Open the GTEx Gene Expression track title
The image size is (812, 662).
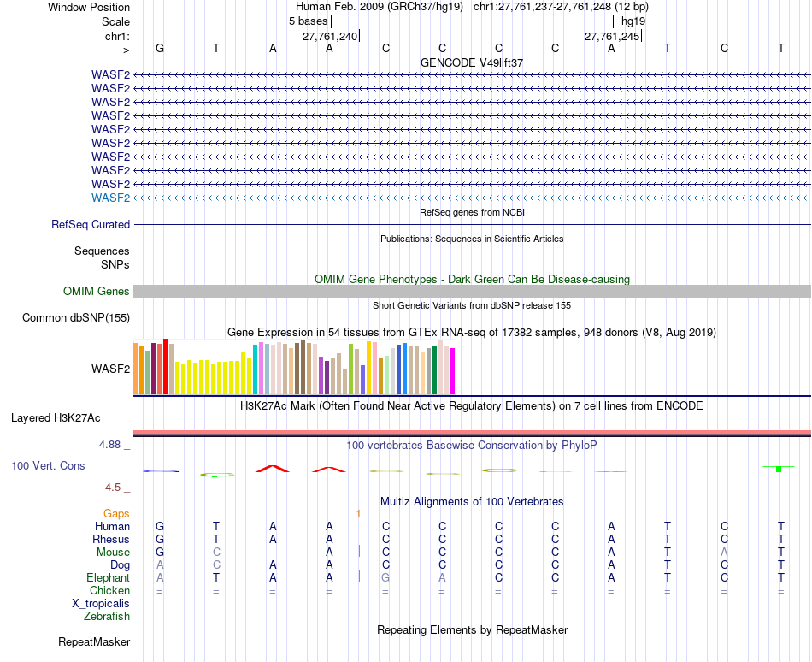pos(472,333)
